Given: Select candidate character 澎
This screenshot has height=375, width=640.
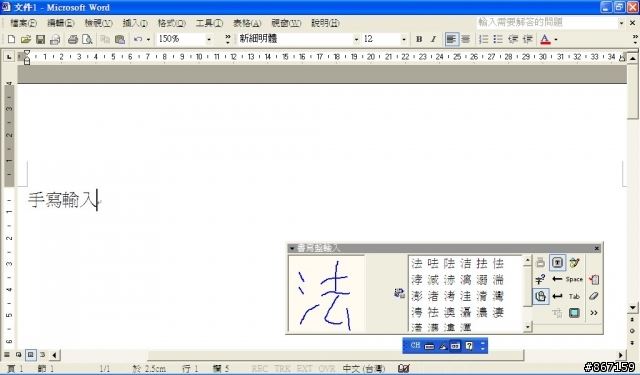Looking at the screenshot, I should 417,296.
